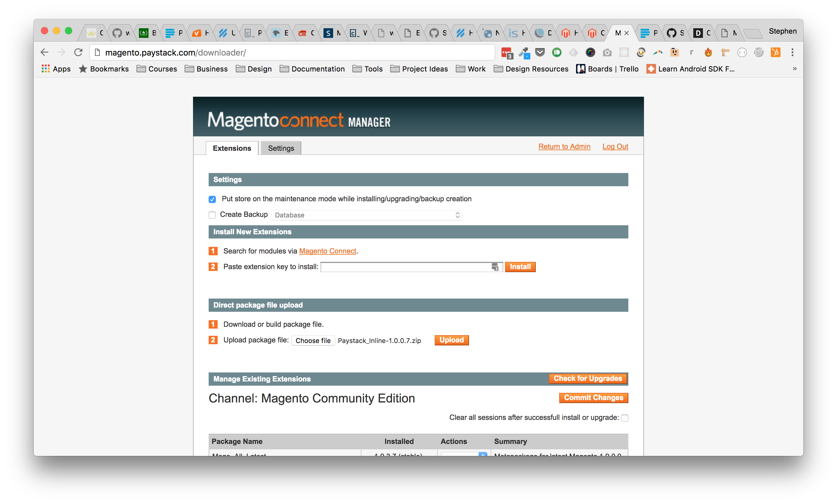This screenshot has width=837, height=504.
Task: Click the gray Twitter bird extension
Action: pyautogui.click(x=759, y=52)
